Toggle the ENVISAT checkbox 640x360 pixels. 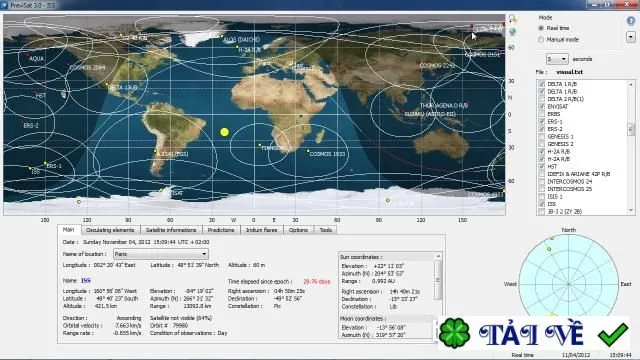(x=542, y=107)
